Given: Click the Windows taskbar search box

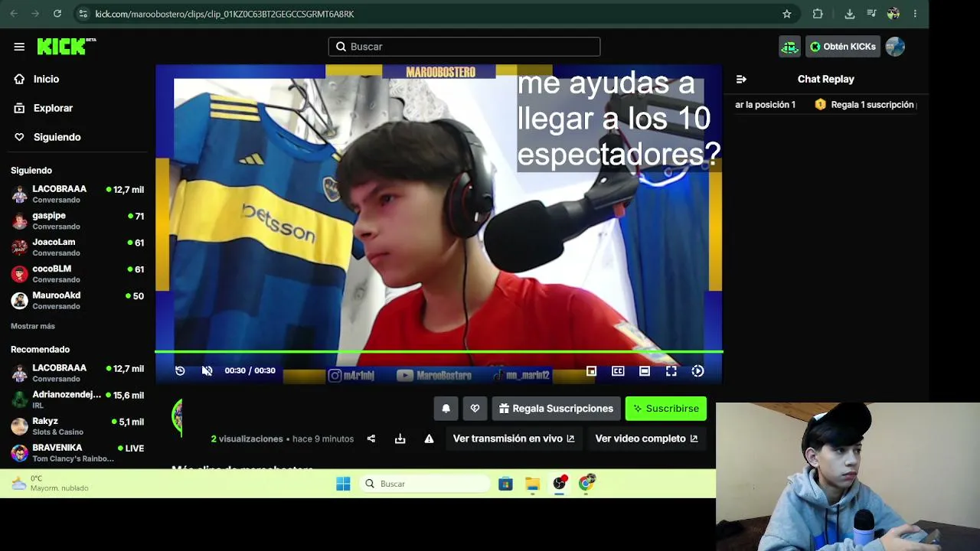Looking at the screenshot, I should 424,484.
